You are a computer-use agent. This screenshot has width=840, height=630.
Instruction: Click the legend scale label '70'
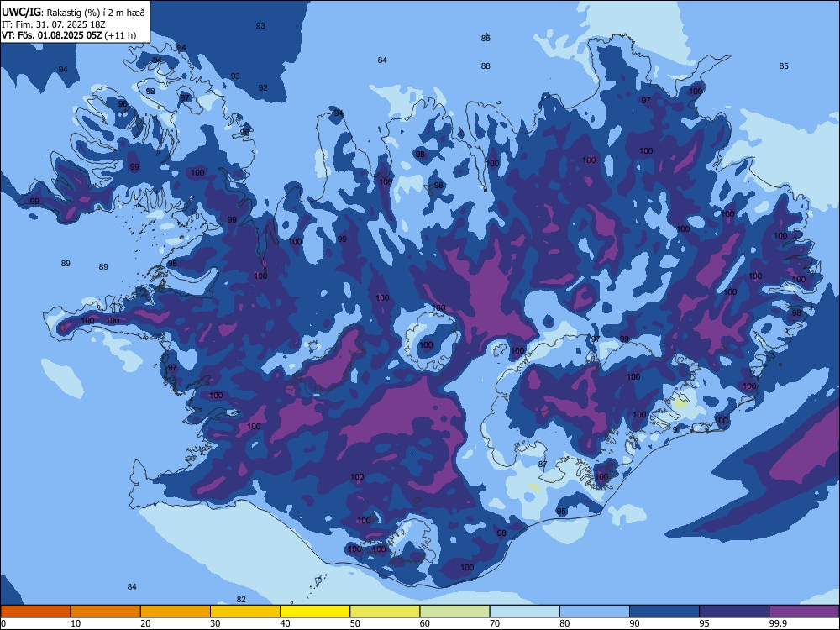[x=495, y=623]
